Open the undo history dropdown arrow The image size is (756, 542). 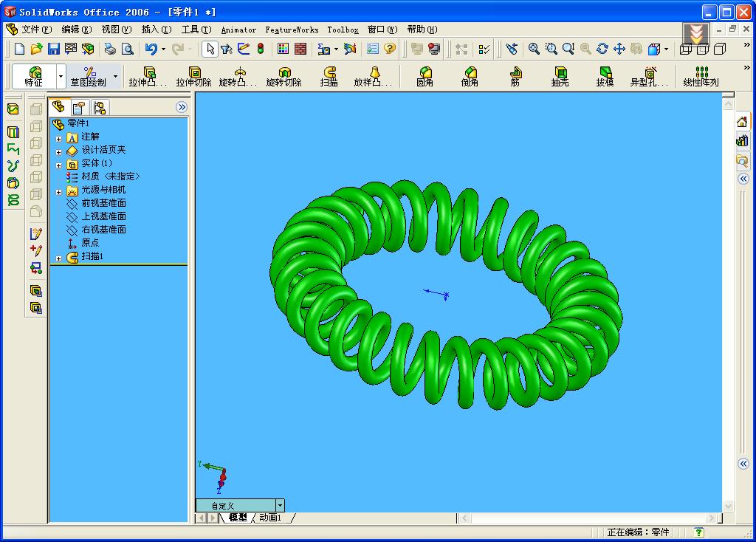163,49
